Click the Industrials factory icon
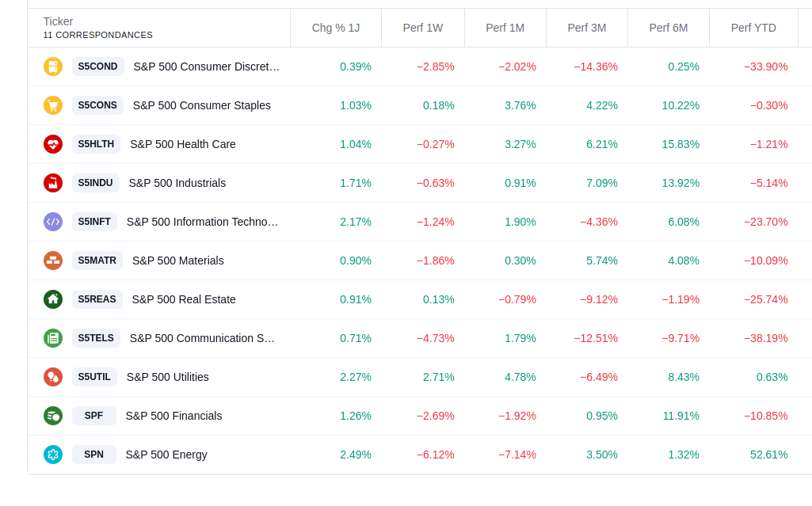This screenshot has width=812, height=506. [53, 183]
